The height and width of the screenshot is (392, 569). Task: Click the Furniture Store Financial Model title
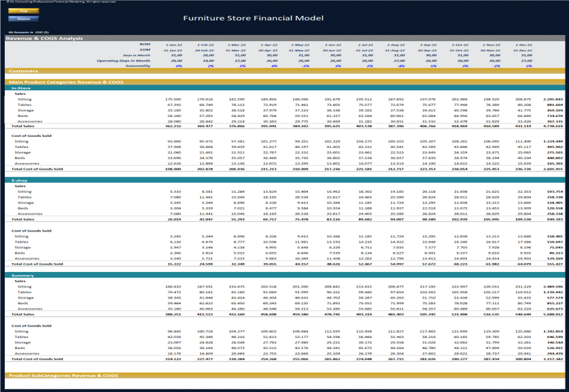253,18
